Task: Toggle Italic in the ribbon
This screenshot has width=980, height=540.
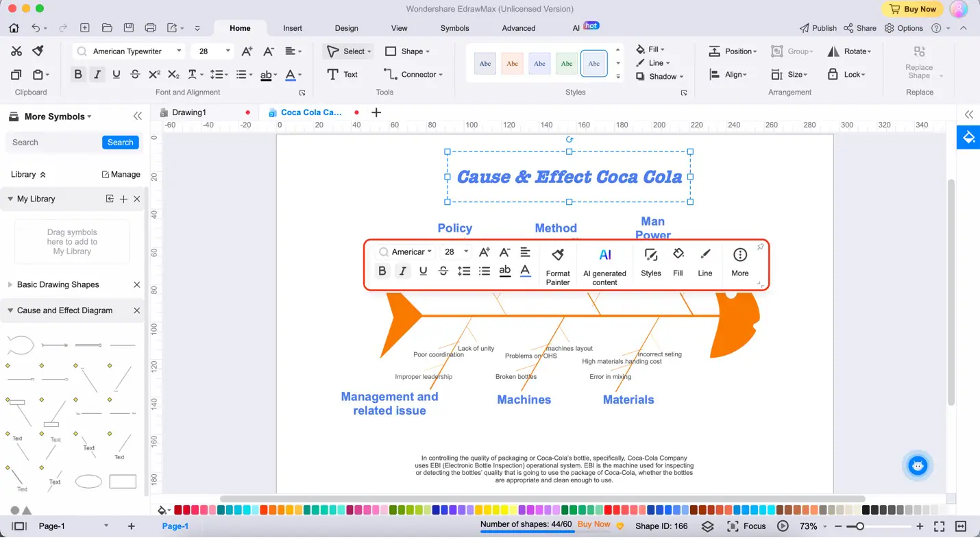Action: coord(97,75)
